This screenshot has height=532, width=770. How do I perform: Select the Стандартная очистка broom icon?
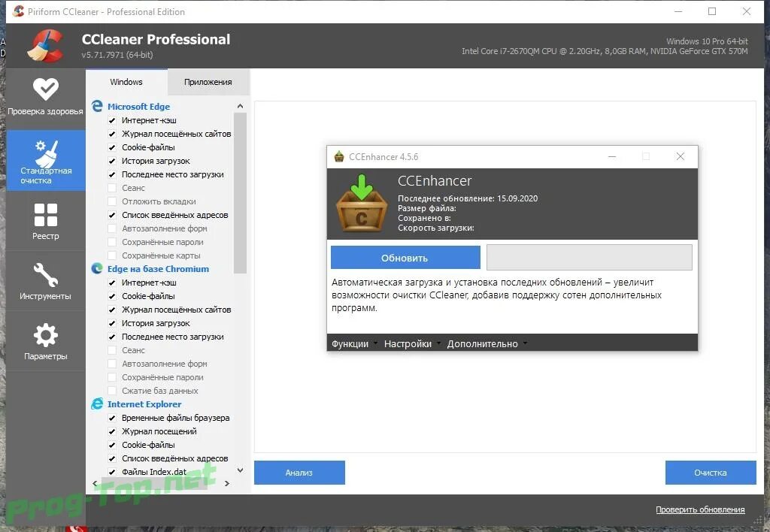pyautogui.click(x=46, y=153)
